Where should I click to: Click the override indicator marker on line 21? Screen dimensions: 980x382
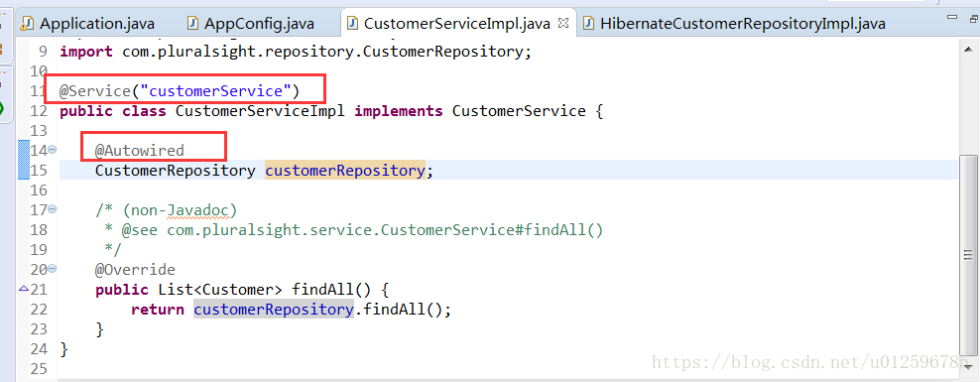[24, 289]
